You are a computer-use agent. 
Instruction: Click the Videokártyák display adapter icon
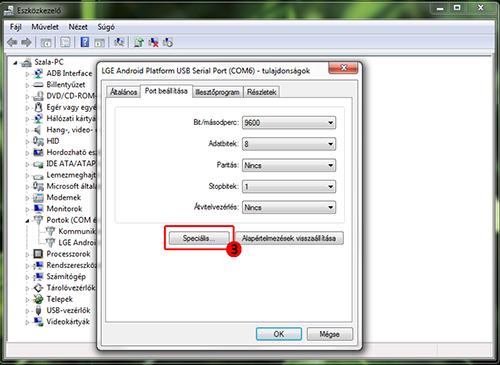[x=39, y=322]
